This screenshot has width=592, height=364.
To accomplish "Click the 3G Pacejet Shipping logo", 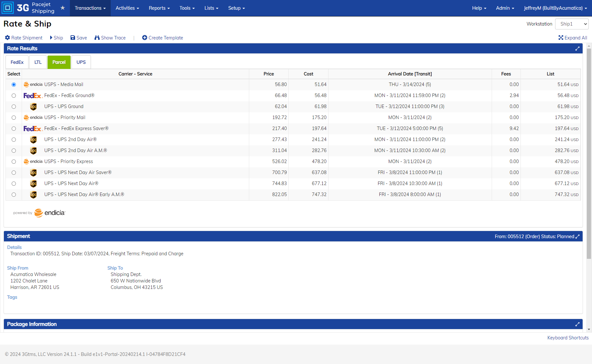I will tap(28, 8).
